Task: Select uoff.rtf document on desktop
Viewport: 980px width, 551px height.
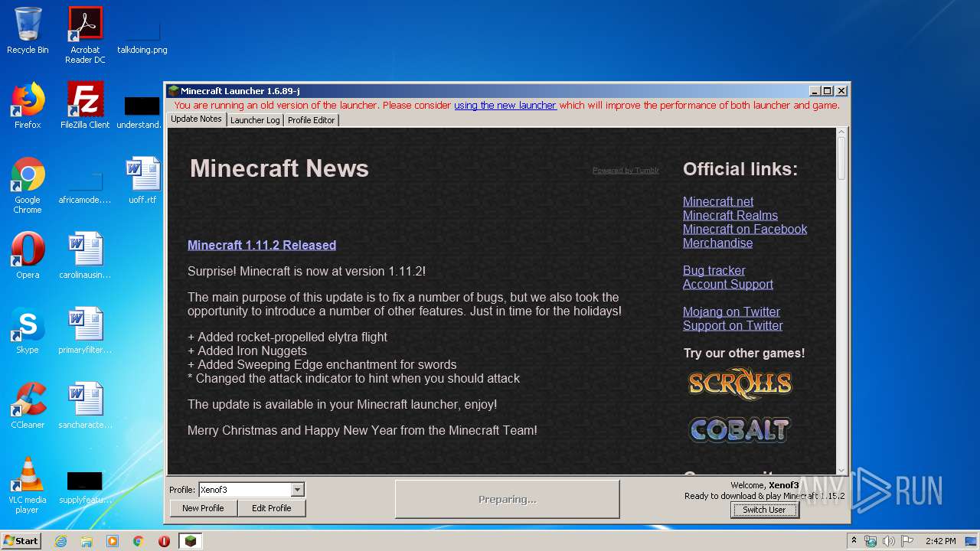Action: 142,181
